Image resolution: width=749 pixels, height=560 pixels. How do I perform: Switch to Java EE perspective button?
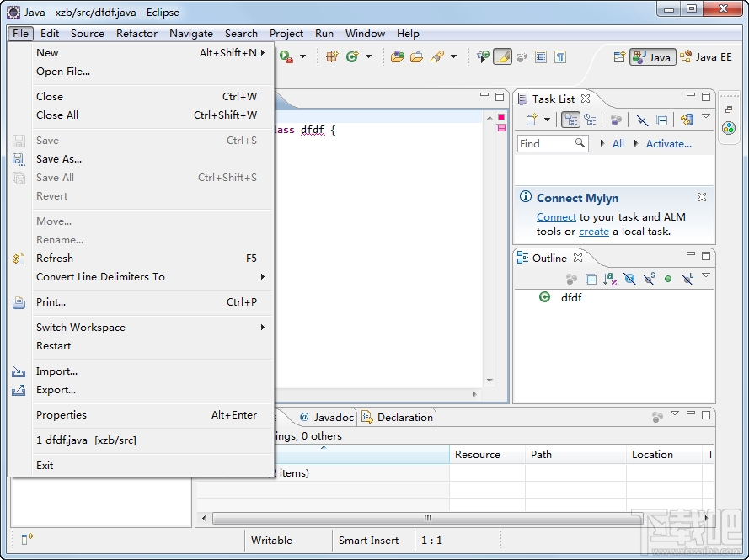706,56
